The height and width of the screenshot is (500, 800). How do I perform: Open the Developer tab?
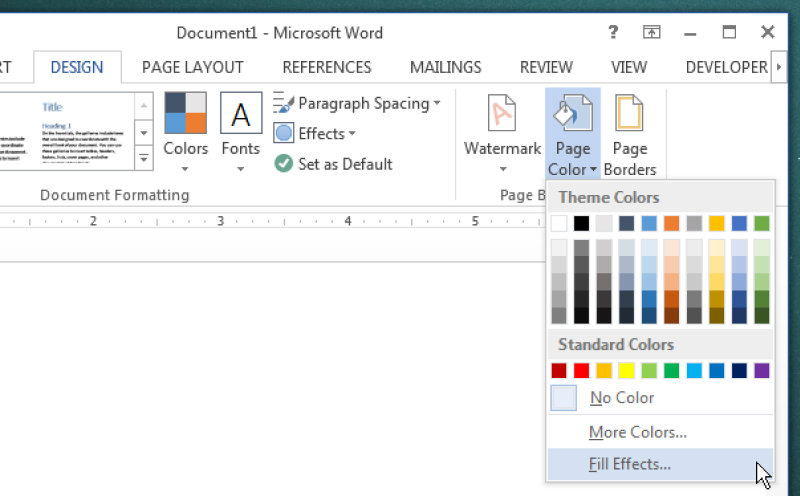pos(726,67)
